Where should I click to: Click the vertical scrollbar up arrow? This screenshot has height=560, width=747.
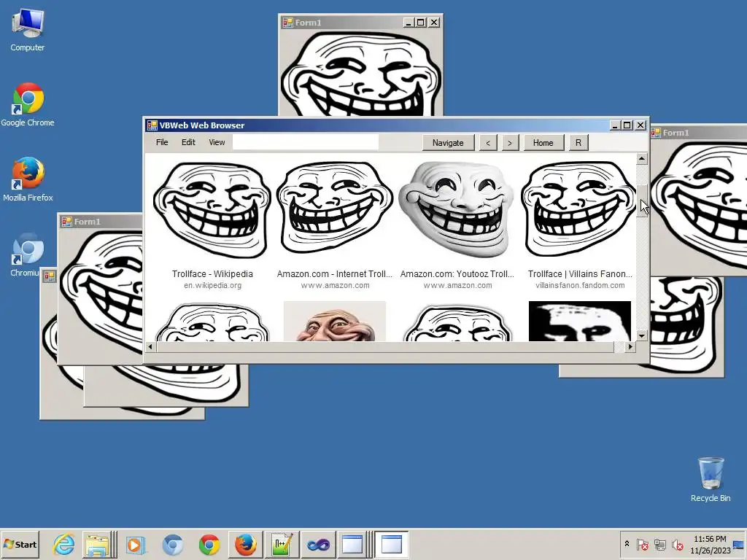[x=642, y=158]
